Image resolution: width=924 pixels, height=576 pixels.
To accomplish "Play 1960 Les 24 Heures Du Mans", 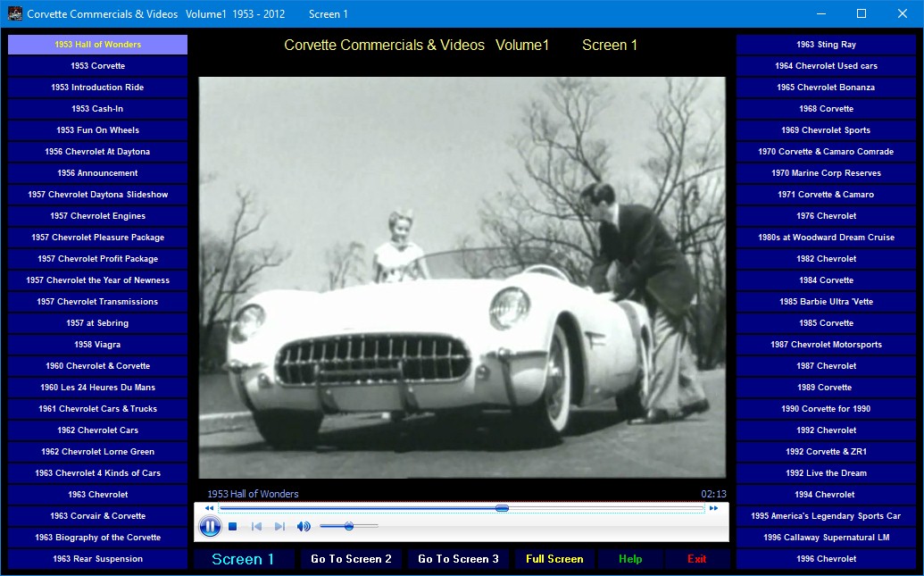I will tap(98, 388).
